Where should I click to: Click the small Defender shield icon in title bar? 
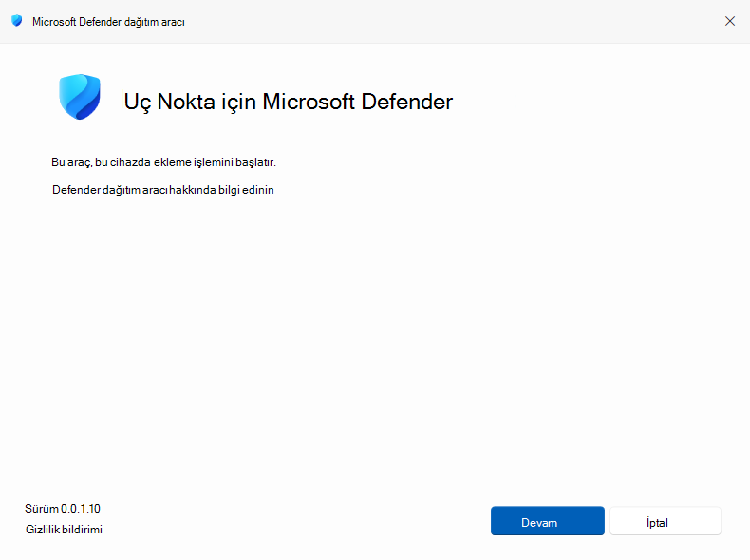tap(17, 21)
